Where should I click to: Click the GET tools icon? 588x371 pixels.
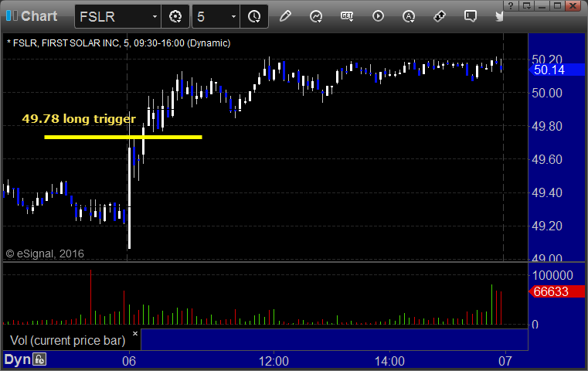347,16
